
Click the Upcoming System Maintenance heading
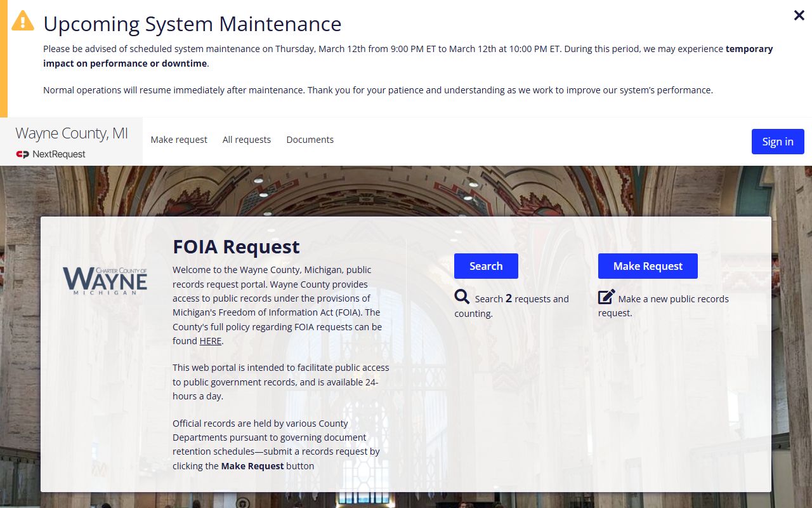click(192, 24)
